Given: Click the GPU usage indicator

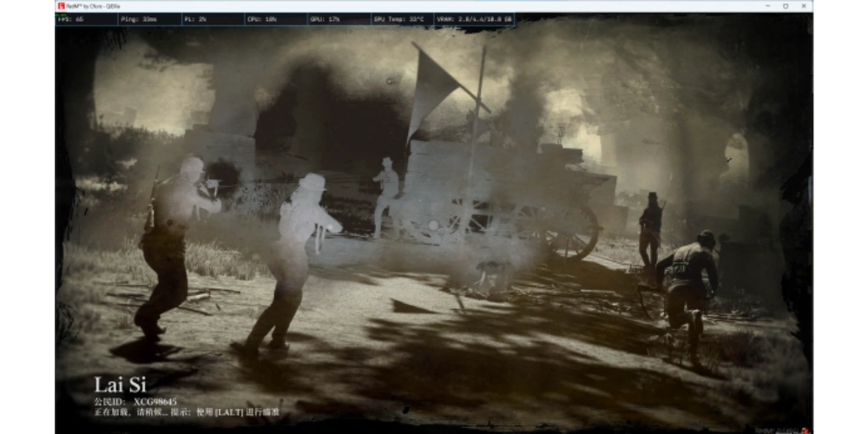Looking at the screenshot, I should [324, 18].
